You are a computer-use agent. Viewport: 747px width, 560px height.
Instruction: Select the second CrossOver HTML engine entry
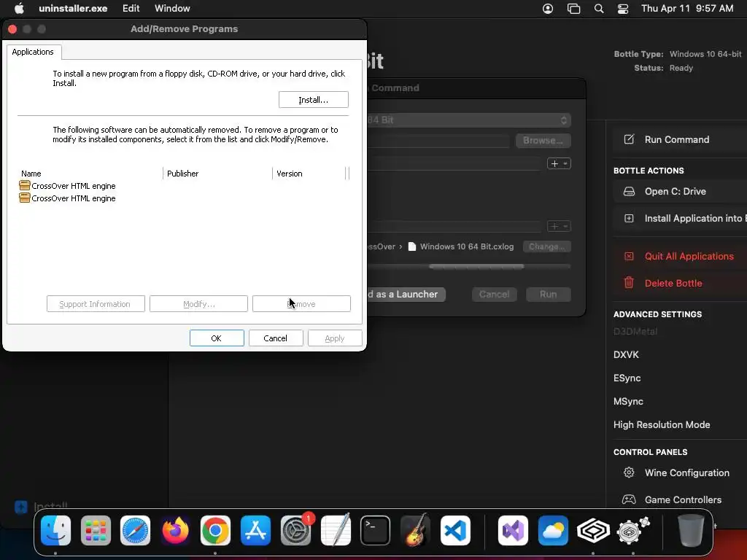pyautogui.click(x=68, y=198)
